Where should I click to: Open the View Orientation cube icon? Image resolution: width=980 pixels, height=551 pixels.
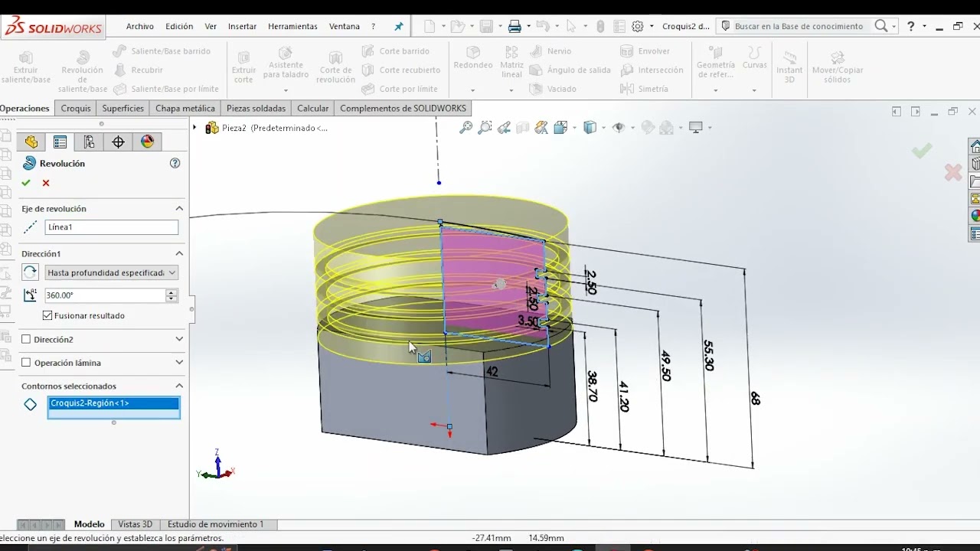(560, 128)
